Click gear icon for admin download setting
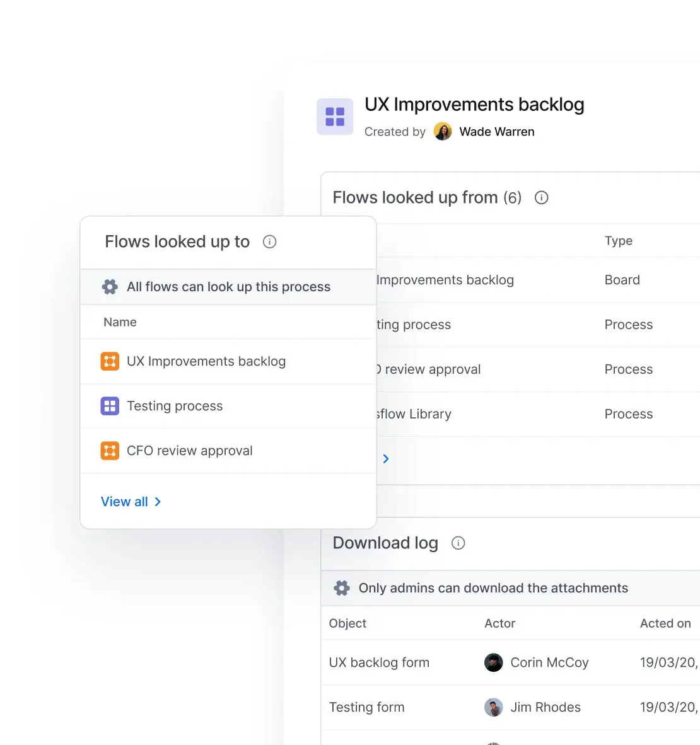The width and height of the screenshot is (700, 745). click(x=342, y=588)
